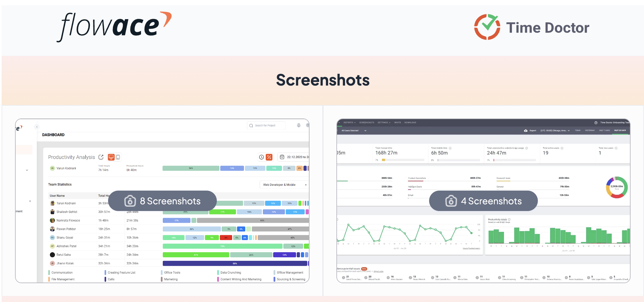Click info icon beside Total new users
The width and height of the screenshot is (644, 302).
point(616,148)
